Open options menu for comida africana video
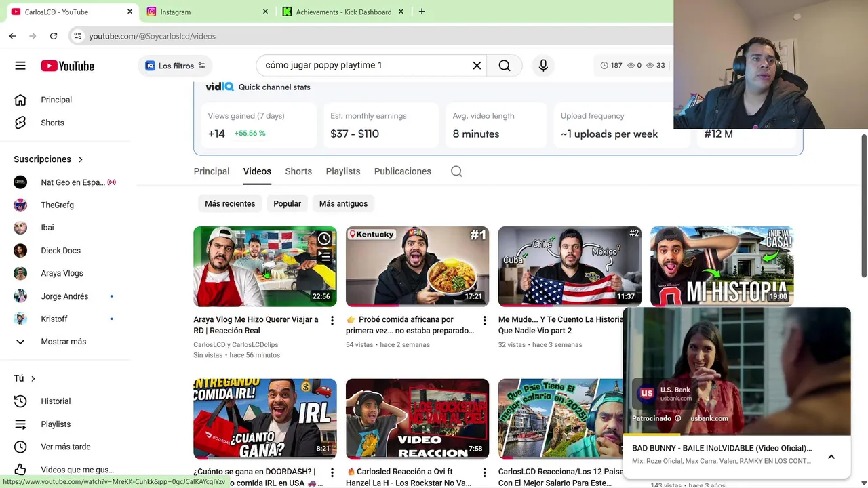The width and height of the screenshot is (868, 488). pyautogui.click(x=484, y=320)
